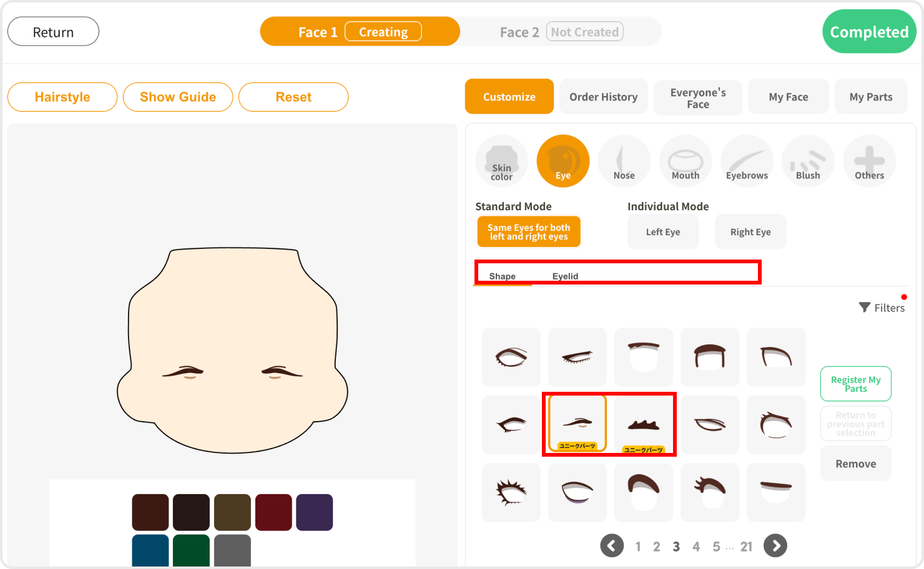Viewport: 924px width, 569px height.
Task: Pick the dark red color swatch
Action: point(273,512)
